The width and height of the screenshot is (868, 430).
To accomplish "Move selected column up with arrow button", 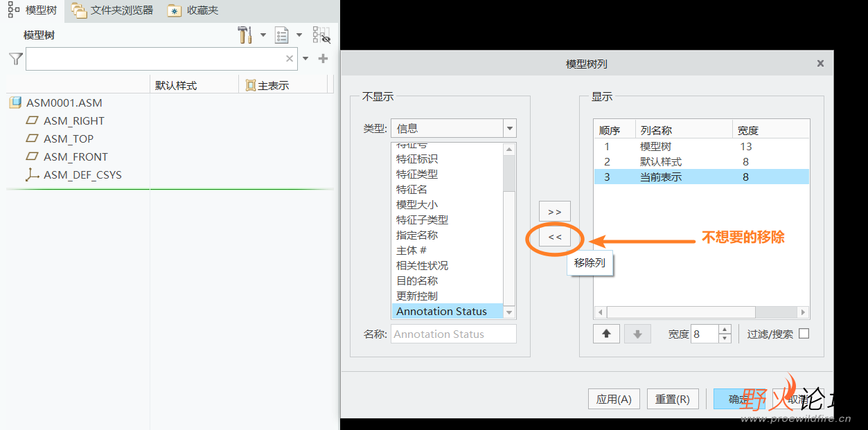I will pyautogui.click(x=606, y=334).
